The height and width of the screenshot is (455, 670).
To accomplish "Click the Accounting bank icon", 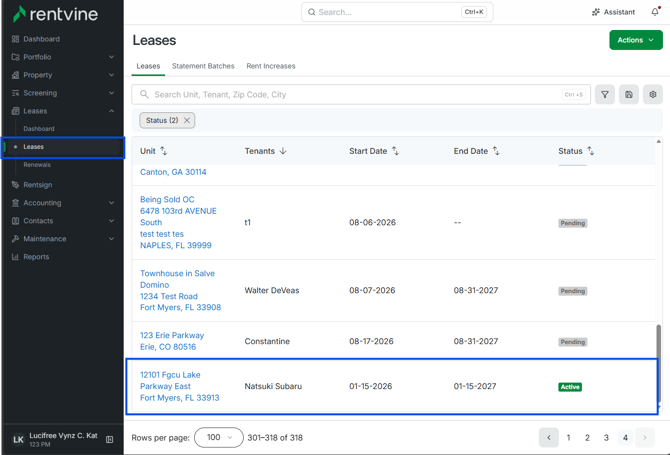I will coord(15,203).
